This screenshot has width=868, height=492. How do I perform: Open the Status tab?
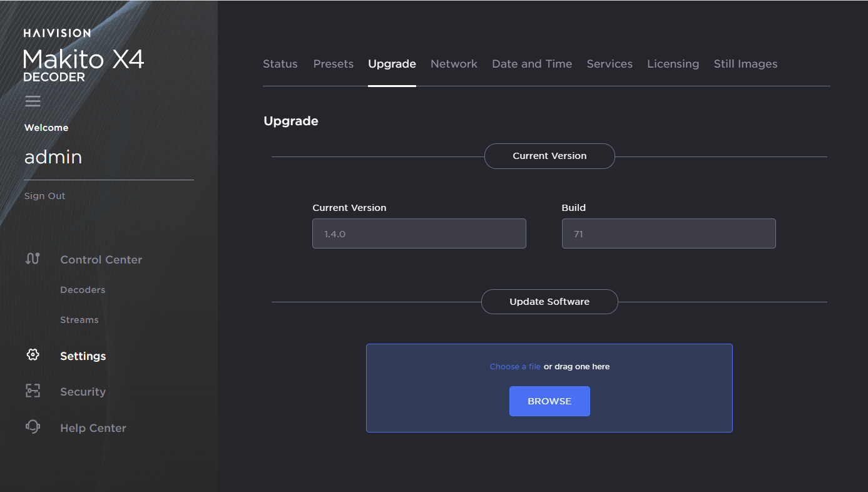click(280, 64)
